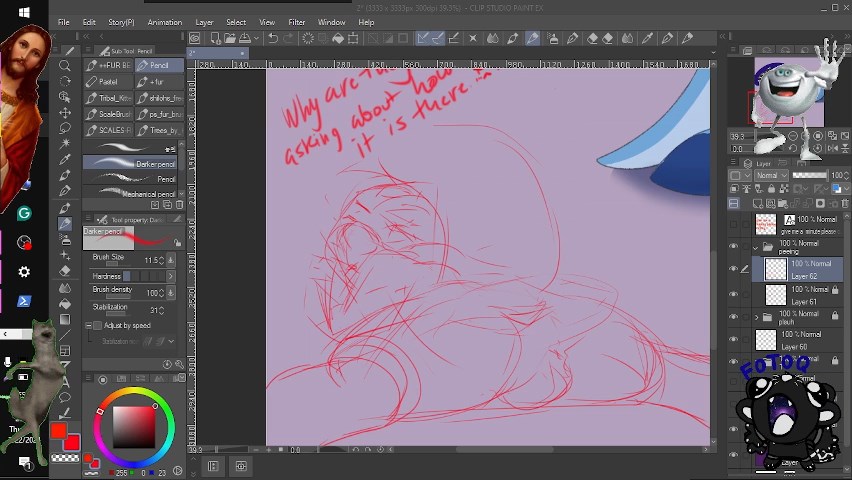Expand the Hardness options arrow
852x480 pixels.
[x=170, y=276]
